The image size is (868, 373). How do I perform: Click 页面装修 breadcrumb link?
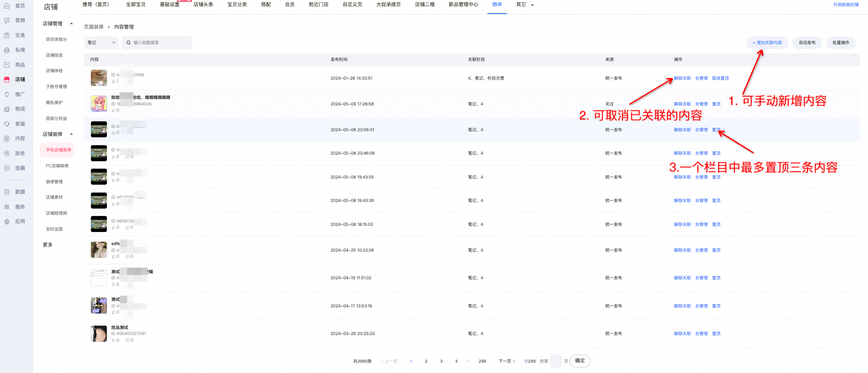94,27
